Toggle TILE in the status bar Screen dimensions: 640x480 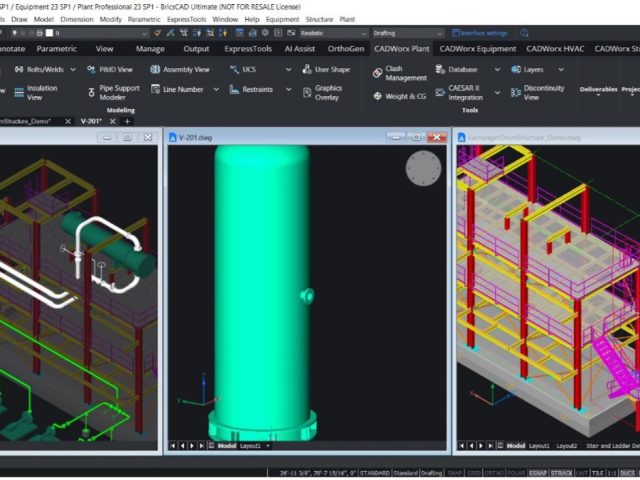(597, 473)
